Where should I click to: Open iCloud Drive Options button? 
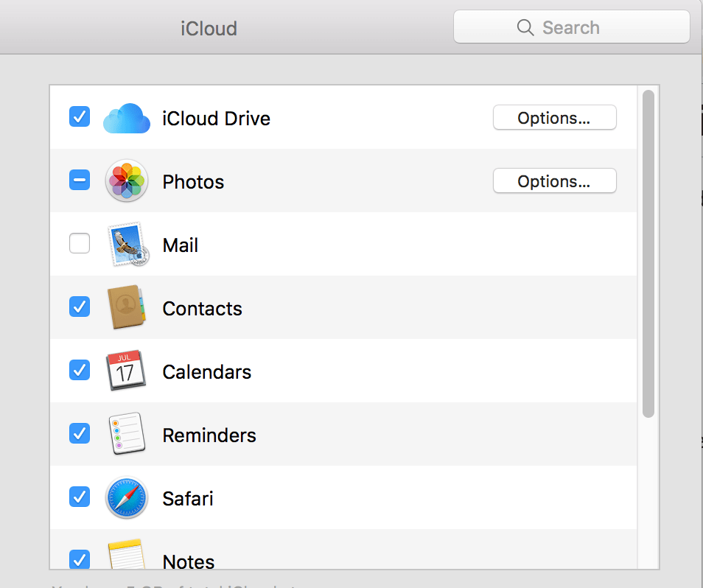[x=554, y=118]
